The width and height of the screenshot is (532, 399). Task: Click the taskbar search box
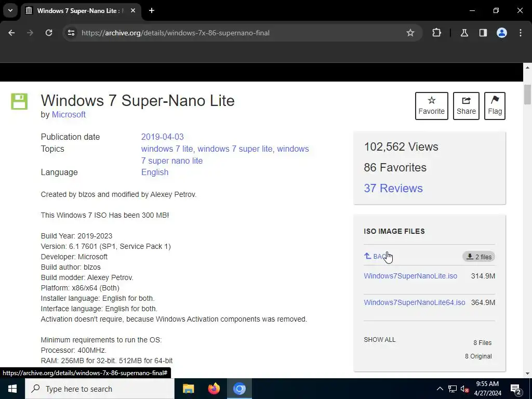pos(100,389)
